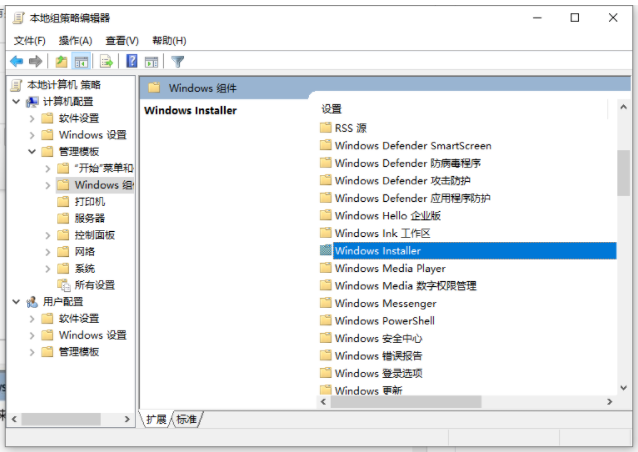Expand 软件设置 under 计算机配置
The width and height of the screenshot is (638, 452).
[x=32, y=118]
